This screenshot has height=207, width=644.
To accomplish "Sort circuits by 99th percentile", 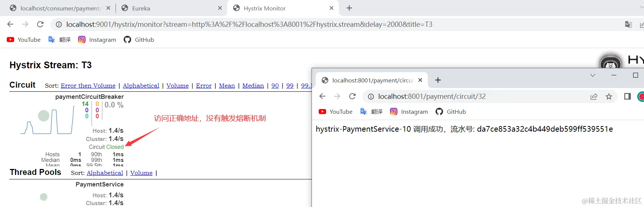I will [290, 85].
